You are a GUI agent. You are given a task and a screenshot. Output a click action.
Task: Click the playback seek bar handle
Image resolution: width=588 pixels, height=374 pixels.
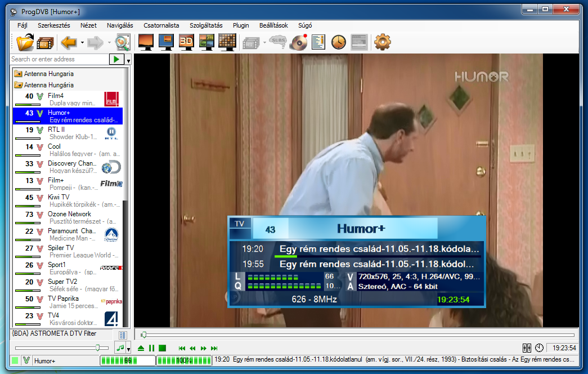pos(143,335)
